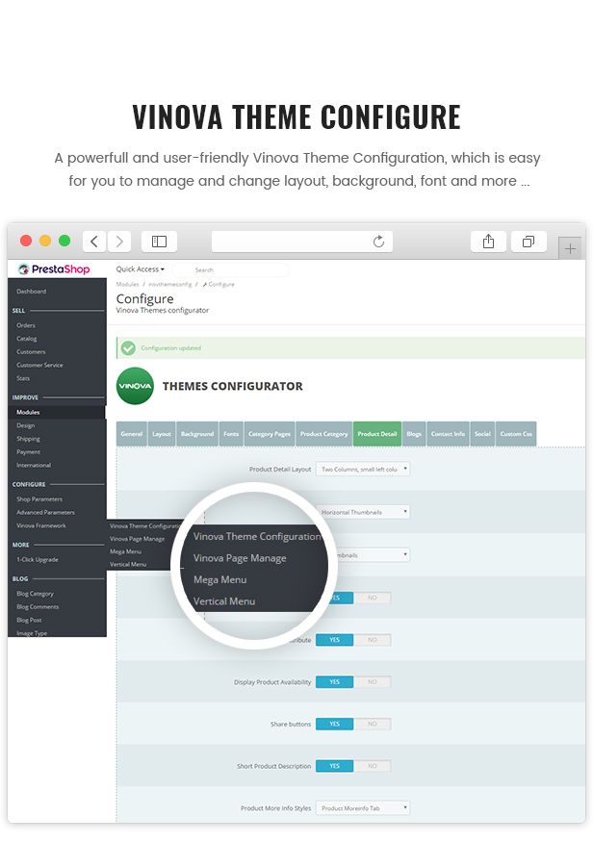The height and width of the screenshot is (868, 593).
Task: Open the Quick Access dropdown
Action: point(141,269)
